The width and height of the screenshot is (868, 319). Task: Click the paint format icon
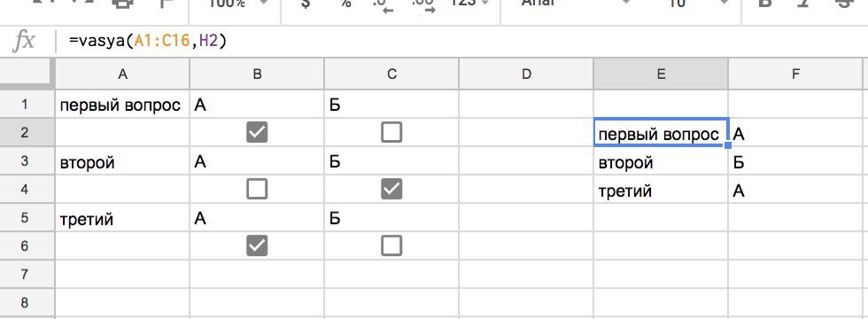point(165,4)
